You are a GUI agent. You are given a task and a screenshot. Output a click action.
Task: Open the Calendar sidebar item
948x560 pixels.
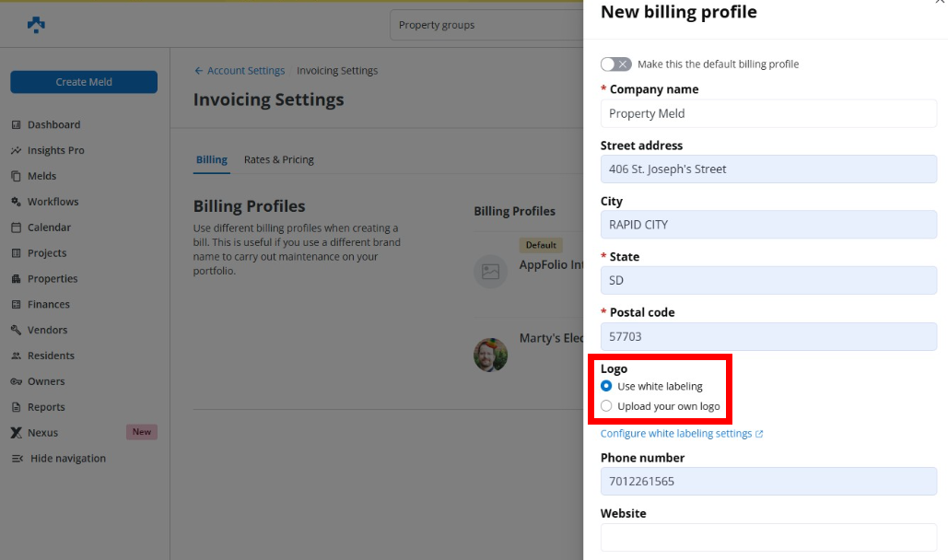pos(49,227)
